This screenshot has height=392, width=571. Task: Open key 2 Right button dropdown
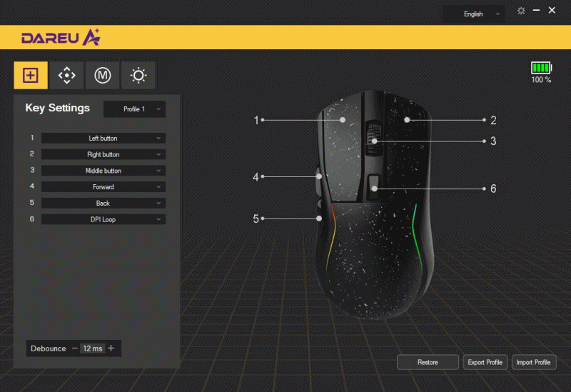pyautogui.click(x=103, y=154)
